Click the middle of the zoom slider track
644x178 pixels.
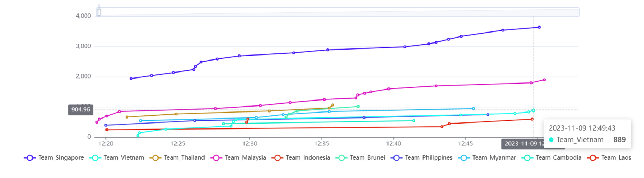pyautogui.click(x=339, y=12)
